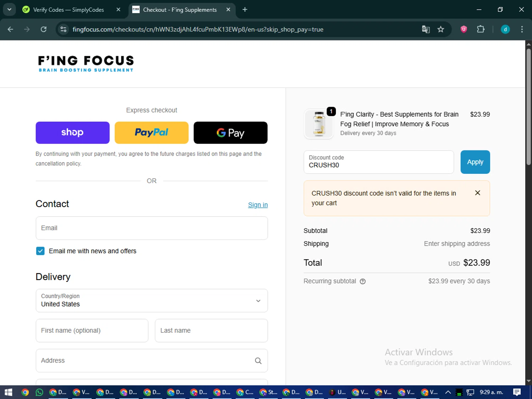Viewport: 532px width, 399px height.
Task: Click the browser back arrow
Action: point(10,29)
